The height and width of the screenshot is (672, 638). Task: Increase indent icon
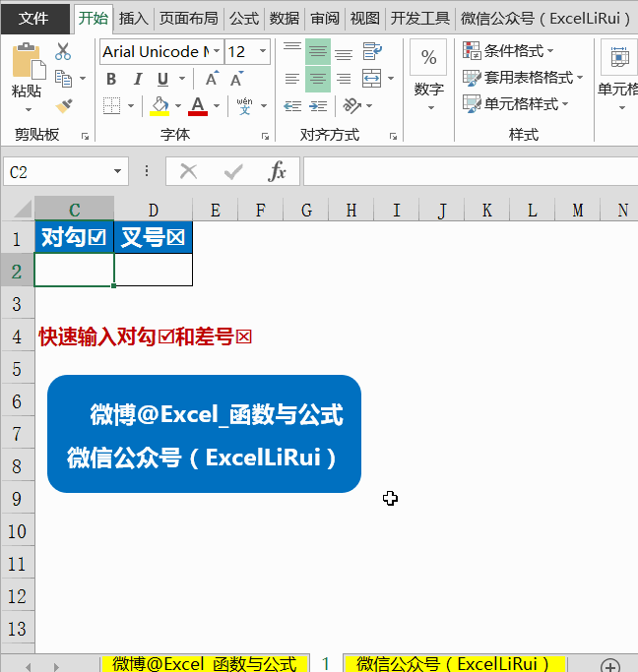(318, 106)
